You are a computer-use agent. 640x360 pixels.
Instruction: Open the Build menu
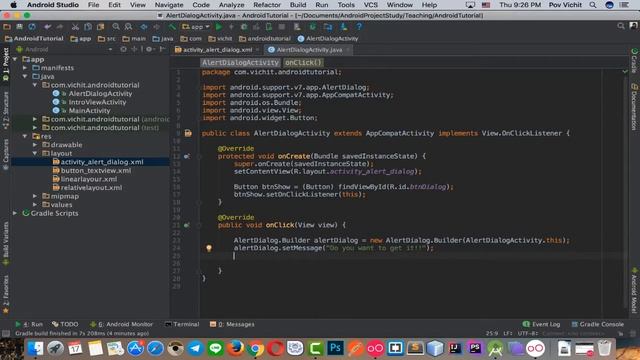pyautogui.click(x=298, y=5)
